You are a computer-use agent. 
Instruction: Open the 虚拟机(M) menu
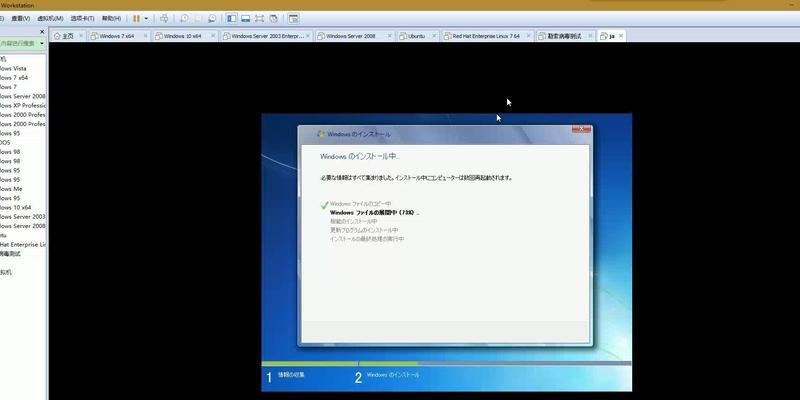click(x=50, y=18)
